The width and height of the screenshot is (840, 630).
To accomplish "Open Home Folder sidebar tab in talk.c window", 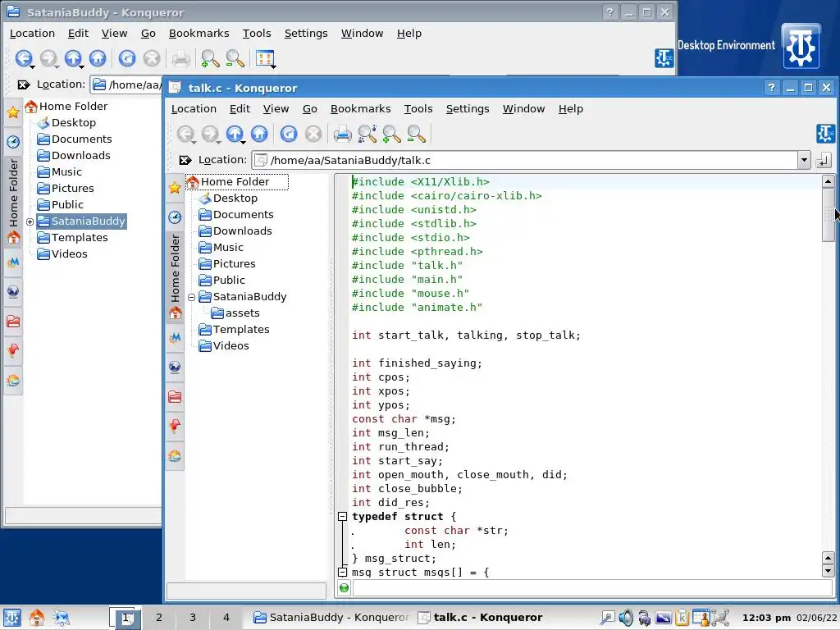I will [x=176, y=277].
